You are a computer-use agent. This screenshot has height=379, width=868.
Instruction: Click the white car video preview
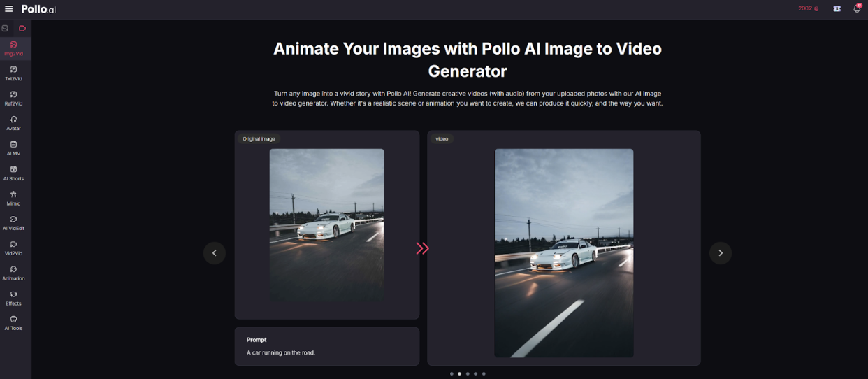564,252
